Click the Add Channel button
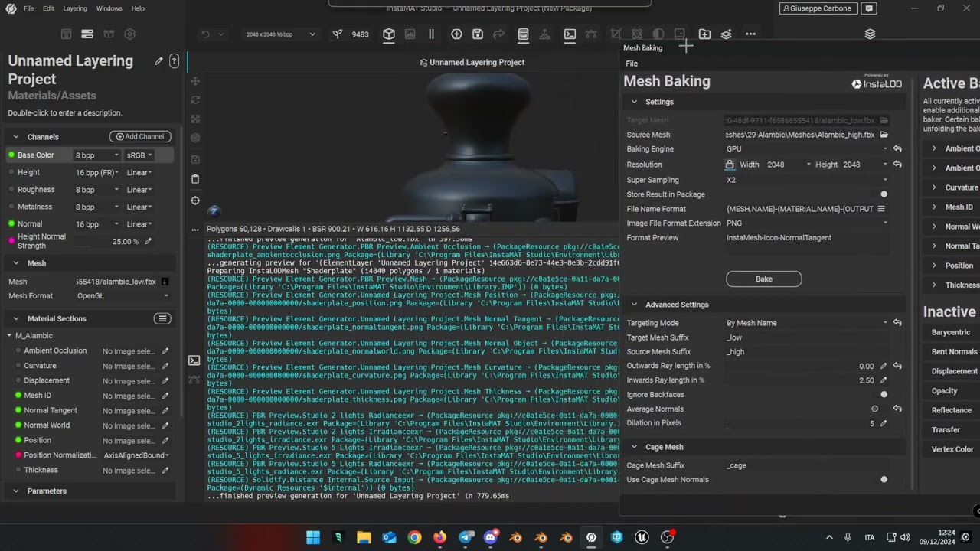Image resolution: width=980 pixels, height=551 pixels. pos(140,136)
